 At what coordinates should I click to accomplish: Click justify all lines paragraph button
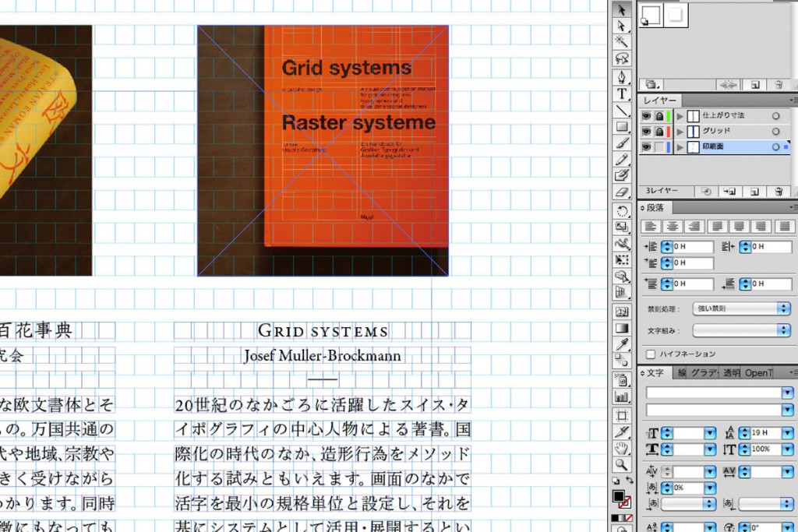[784, 227]
